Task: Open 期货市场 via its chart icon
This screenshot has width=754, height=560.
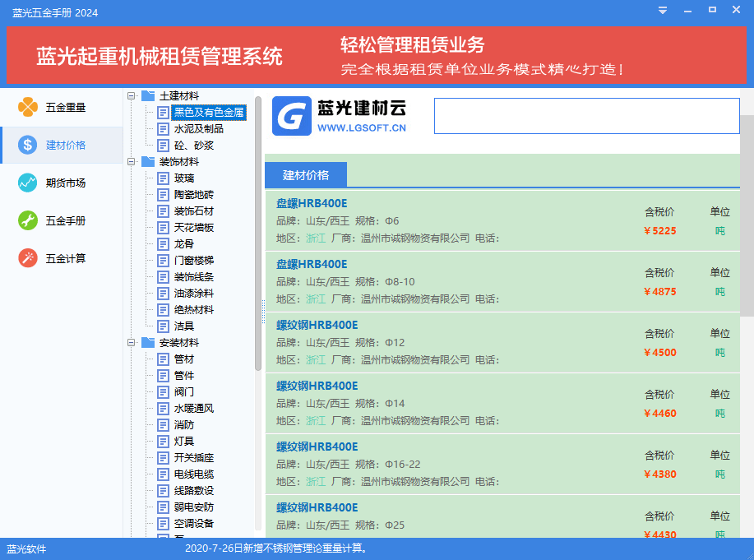Action: (27, 182)
